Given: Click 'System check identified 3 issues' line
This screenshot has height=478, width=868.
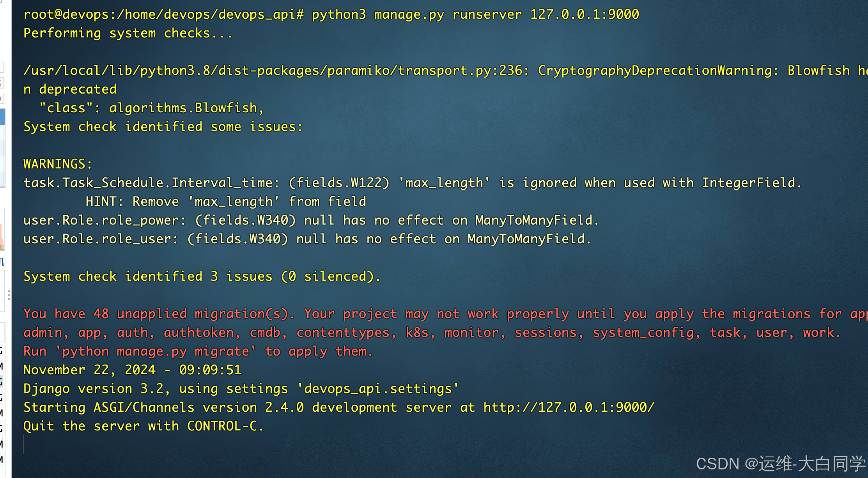Looking at the screenshot, I should click(202, 276).
